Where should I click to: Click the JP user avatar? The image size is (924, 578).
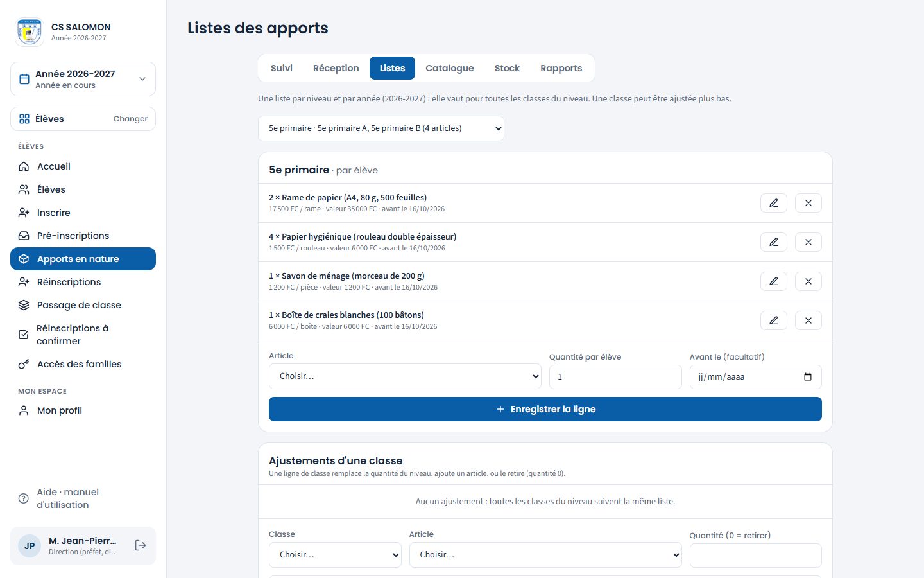point(30,546)
